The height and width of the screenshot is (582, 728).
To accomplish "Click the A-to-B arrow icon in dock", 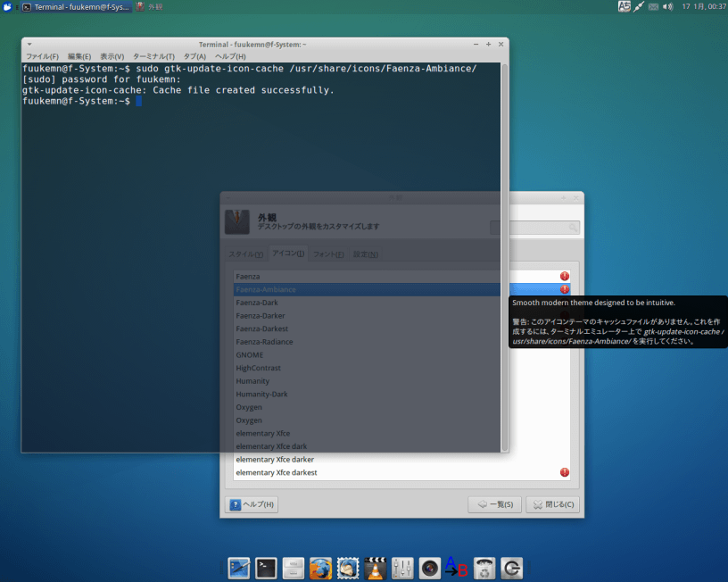I will coord(457,567).
